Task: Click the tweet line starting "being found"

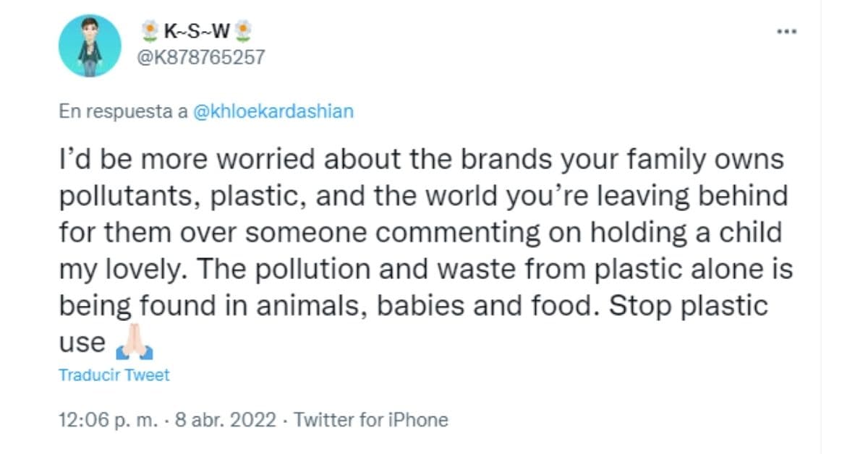Action: point(412,306)
